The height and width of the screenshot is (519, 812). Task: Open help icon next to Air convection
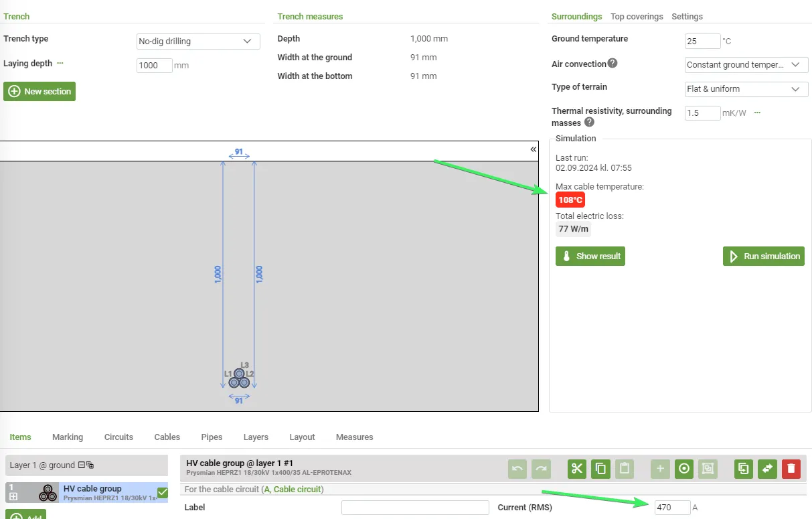click(x=612, y=64)
